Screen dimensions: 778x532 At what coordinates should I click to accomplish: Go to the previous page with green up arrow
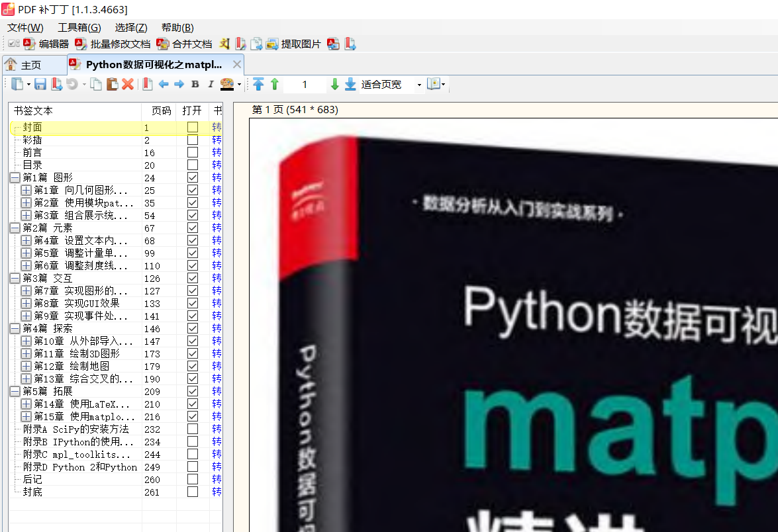point(274,84)
